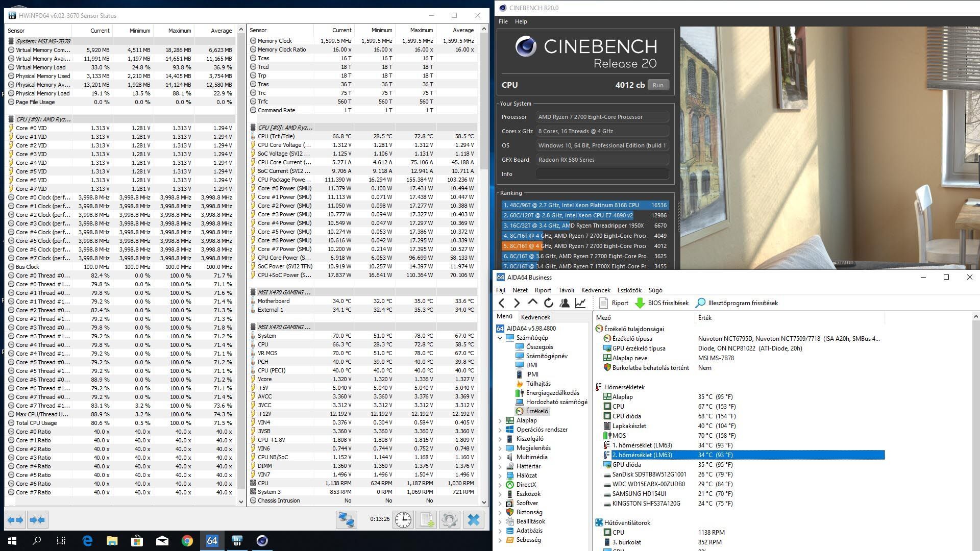Screen dimensions: 980x551
Task: Expand Alaplap tree node
Action: (500, 420)
